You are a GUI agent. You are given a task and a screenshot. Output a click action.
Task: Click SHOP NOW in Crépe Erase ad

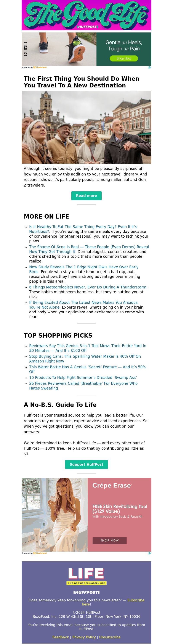point(109,541)
